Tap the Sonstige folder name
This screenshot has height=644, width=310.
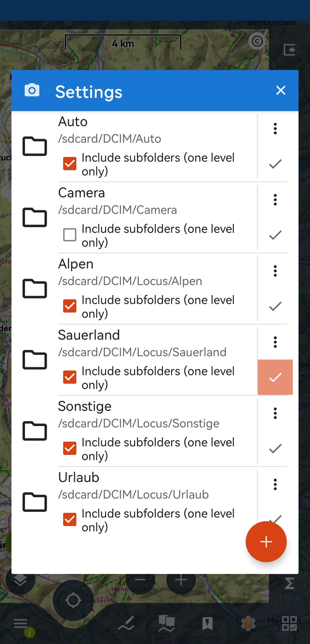tap(85, 406)
